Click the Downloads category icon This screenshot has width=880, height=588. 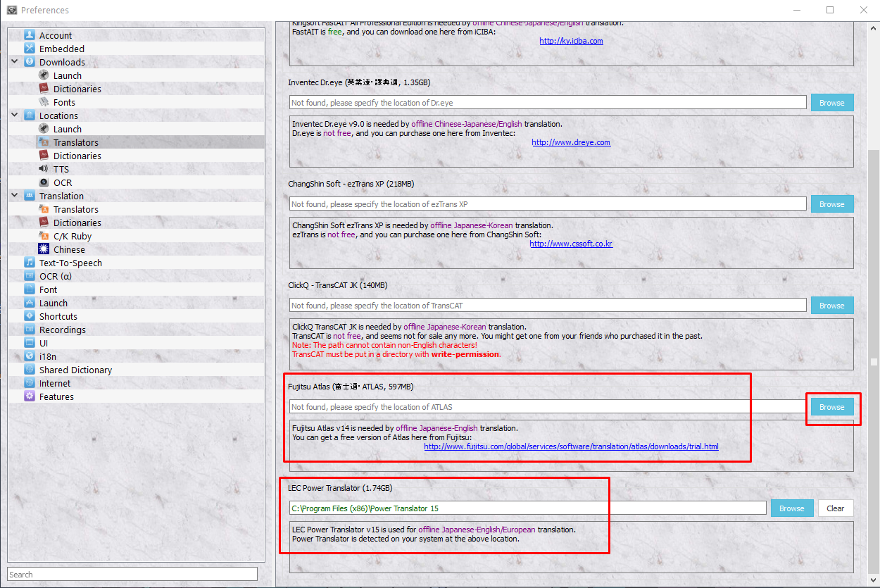coord(30,62)
